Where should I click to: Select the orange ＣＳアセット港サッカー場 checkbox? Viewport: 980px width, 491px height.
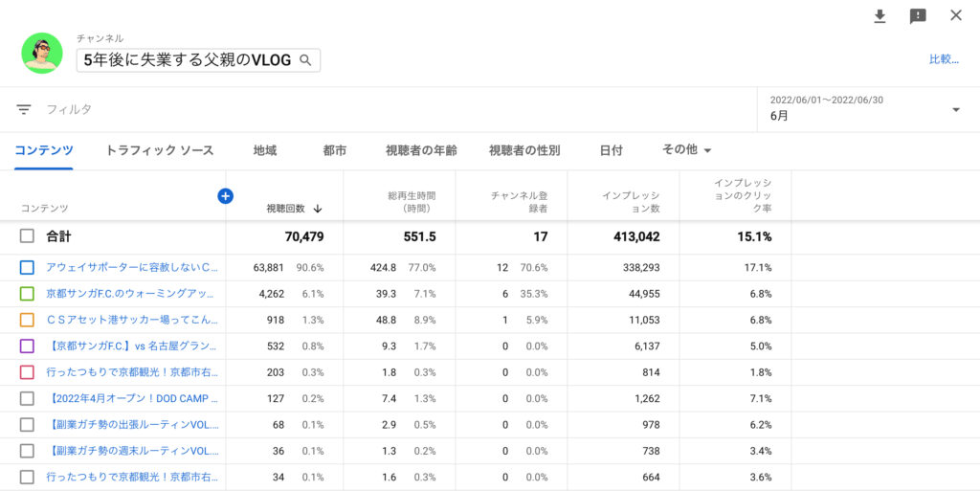[x=27, y=320]
